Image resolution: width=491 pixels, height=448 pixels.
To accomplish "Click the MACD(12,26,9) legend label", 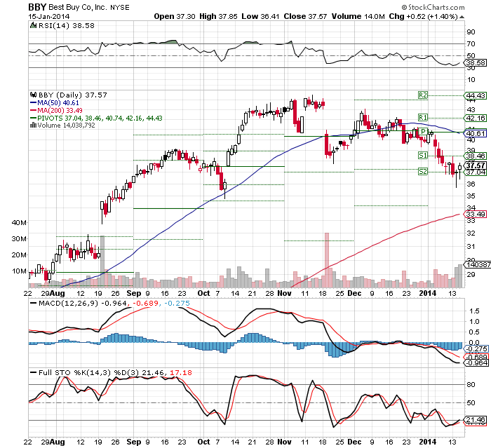I will point(68,303).
